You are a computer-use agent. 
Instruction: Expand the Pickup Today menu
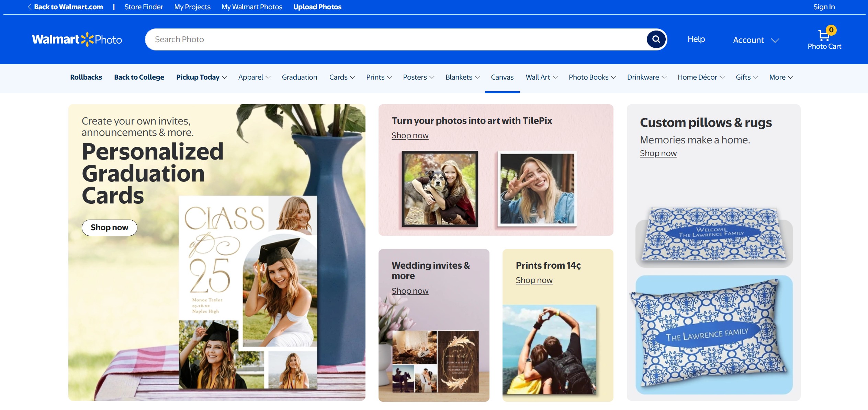201,77
